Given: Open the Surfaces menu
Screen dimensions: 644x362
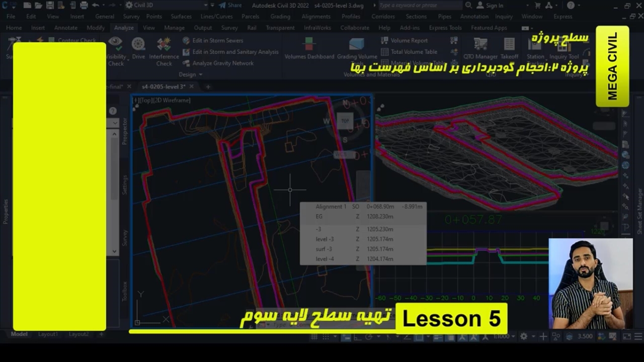Looking at the screenshot, I should pyautogui.click(x=181, y=16).
